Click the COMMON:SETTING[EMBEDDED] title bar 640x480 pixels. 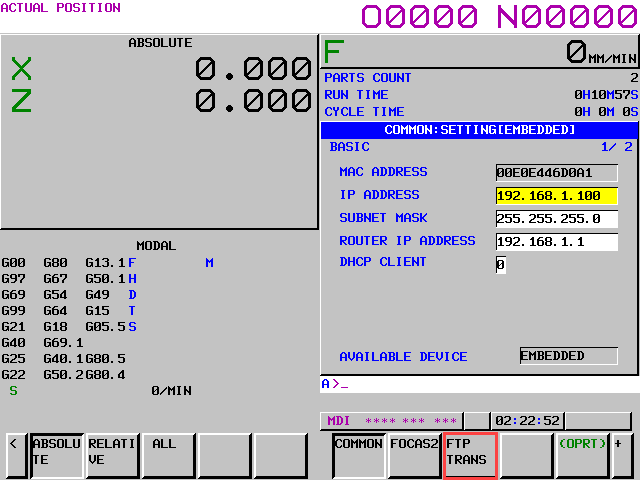pyautogui.click(x=479, y=130)
